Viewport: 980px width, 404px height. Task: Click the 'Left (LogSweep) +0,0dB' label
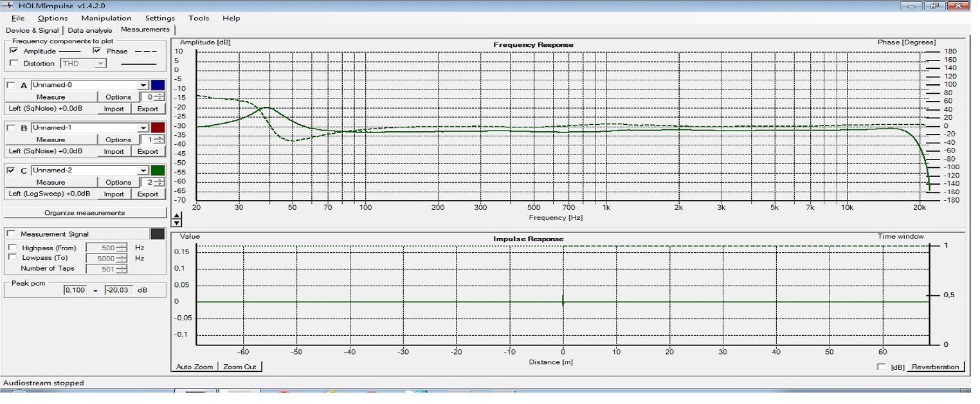[x=50, y=194]
